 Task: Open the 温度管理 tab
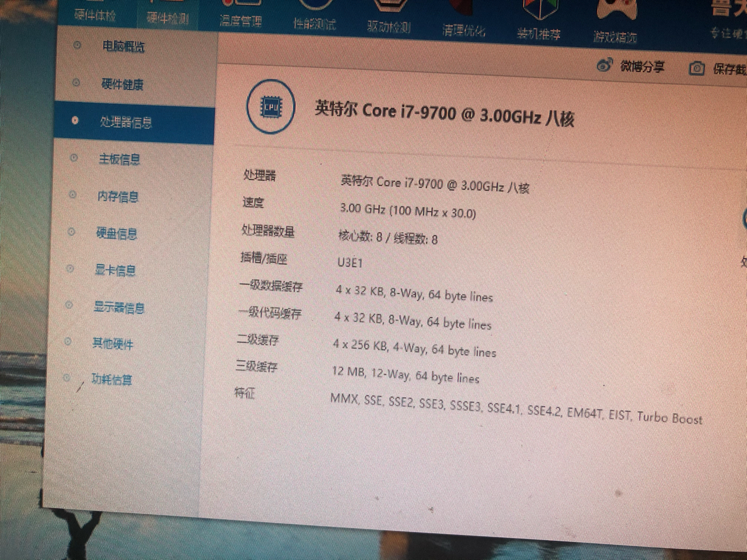click(240, 22)
